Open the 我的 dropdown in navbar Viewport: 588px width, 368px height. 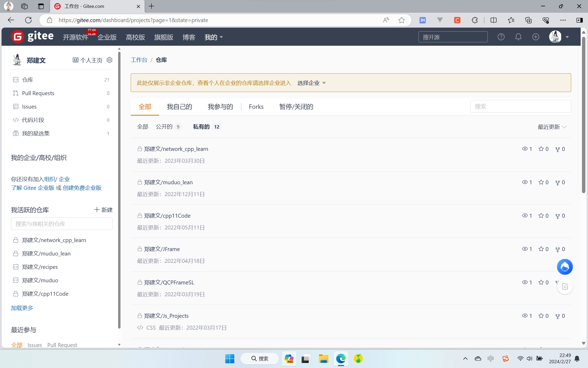[x=214, y=37]
